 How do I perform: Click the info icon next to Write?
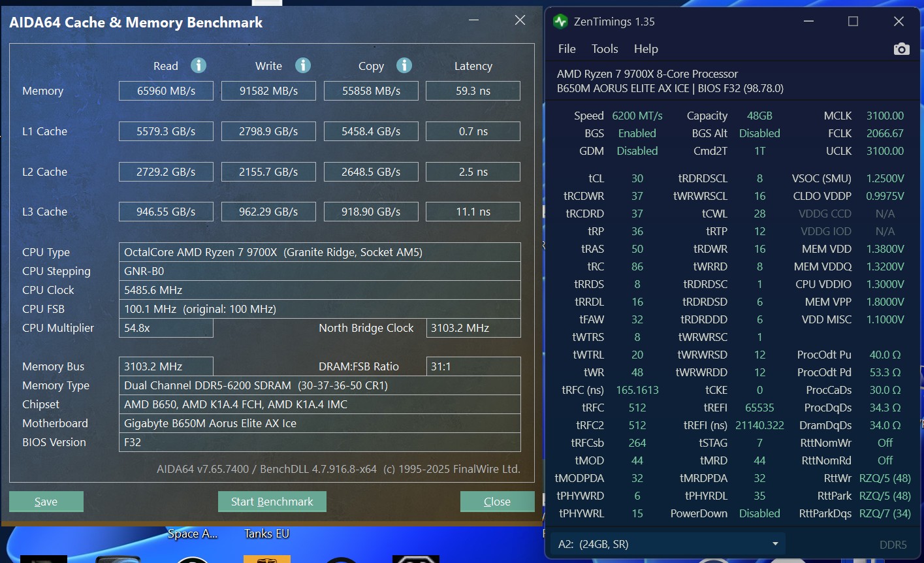[302, 65]
